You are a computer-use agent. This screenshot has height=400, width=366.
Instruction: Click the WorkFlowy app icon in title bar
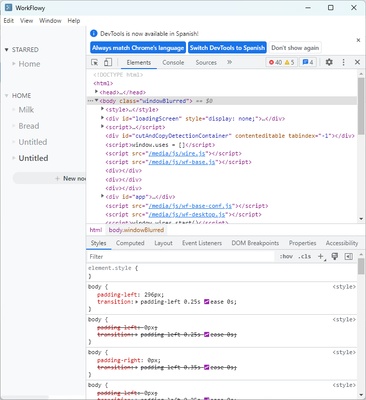pyautogui.click(x=8, y=7)
